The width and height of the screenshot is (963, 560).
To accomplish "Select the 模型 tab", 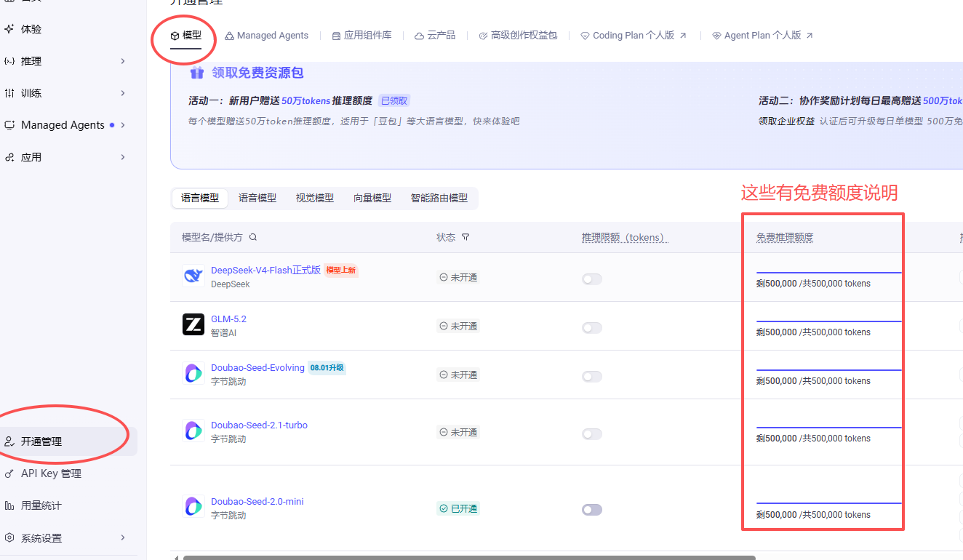I will click(185, 35).
